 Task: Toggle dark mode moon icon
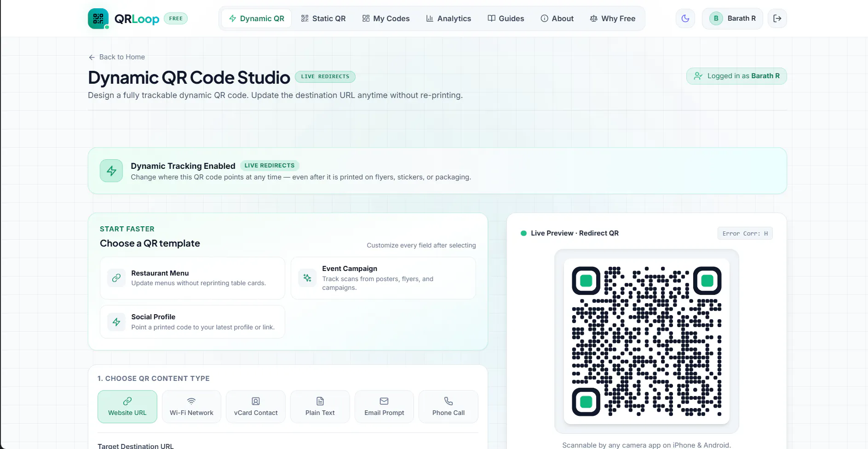(x=685, y=18)
